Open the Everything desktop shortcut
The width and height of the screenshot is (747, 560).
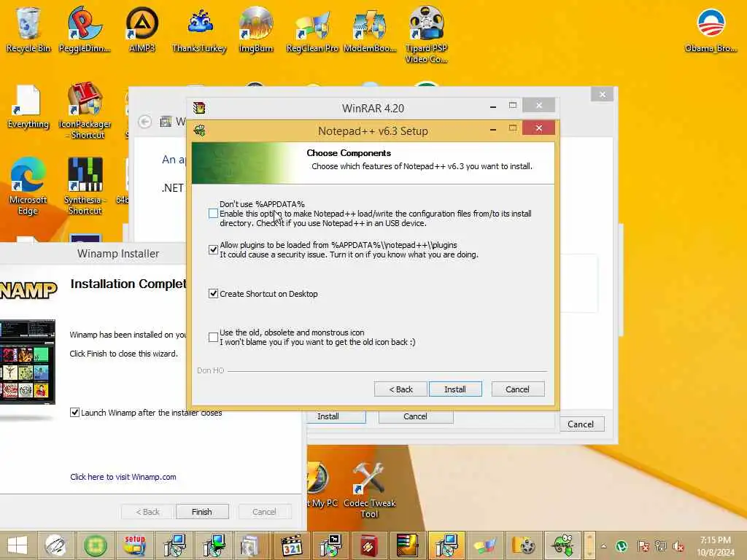click(28, 106)
